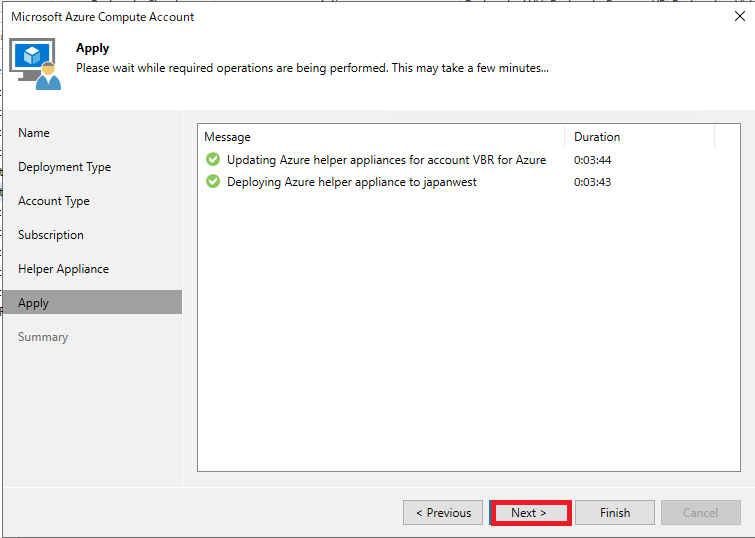Image resolution: width=755 pixels, height=538 pixels.
Task: Close the Microsoft Azure Compute Account dialog
Action: [x=740, y=16]
